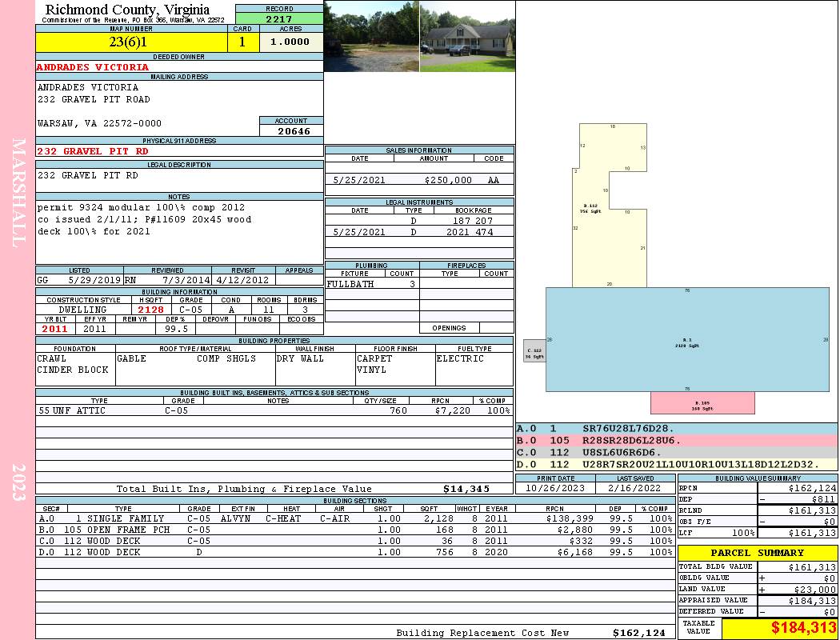Viewport: 840px width, 640px height.
Task: Select the yellow Parcel Summary header
Action: click(757, 553)
